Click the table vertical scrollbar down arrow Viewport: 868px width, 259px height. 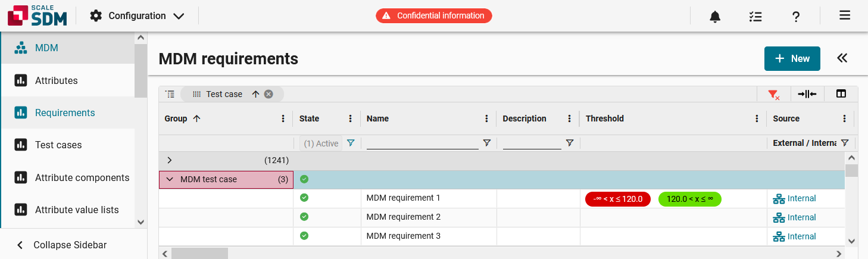(851, 241)
